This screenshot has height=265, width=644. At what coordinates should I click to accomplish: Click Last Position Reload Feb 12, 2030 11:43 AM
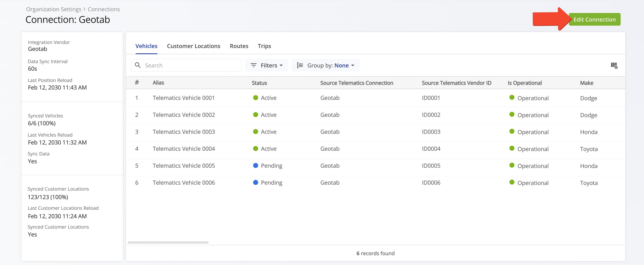57,88
